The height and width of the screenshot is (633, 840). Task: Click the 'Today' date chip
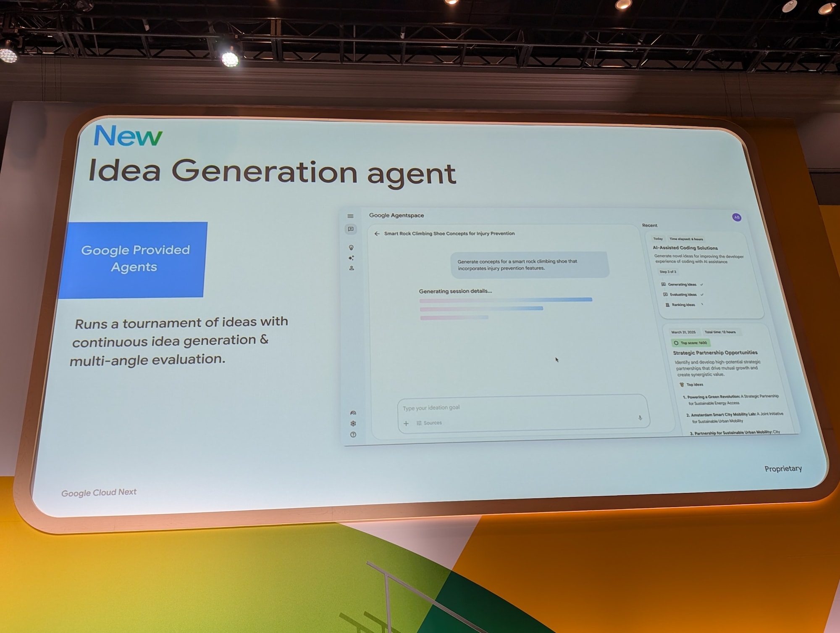[658, 239]
